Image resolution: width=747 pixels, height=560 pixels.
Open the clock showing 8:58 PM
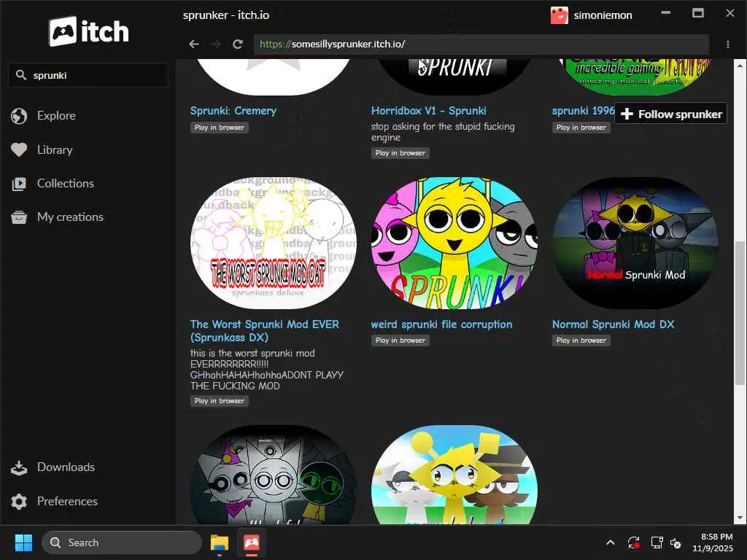[x=712, y=542]
